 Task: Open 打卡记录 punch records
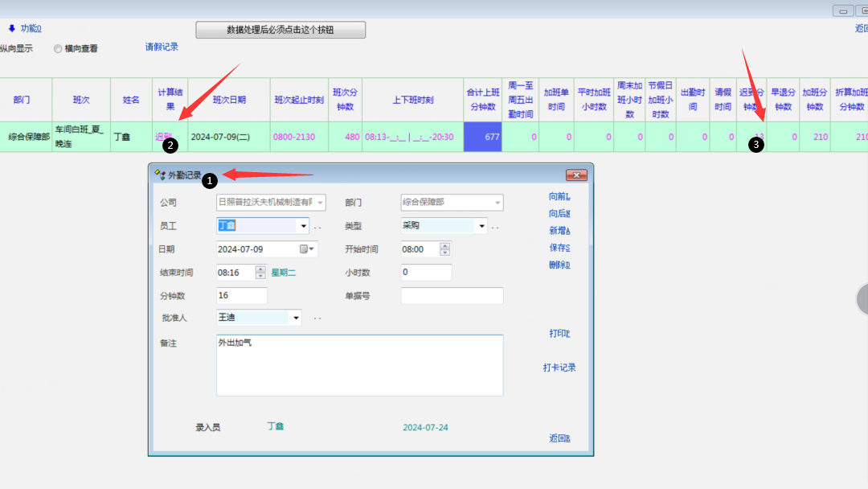pyautogui.click(x=559, y=368)
